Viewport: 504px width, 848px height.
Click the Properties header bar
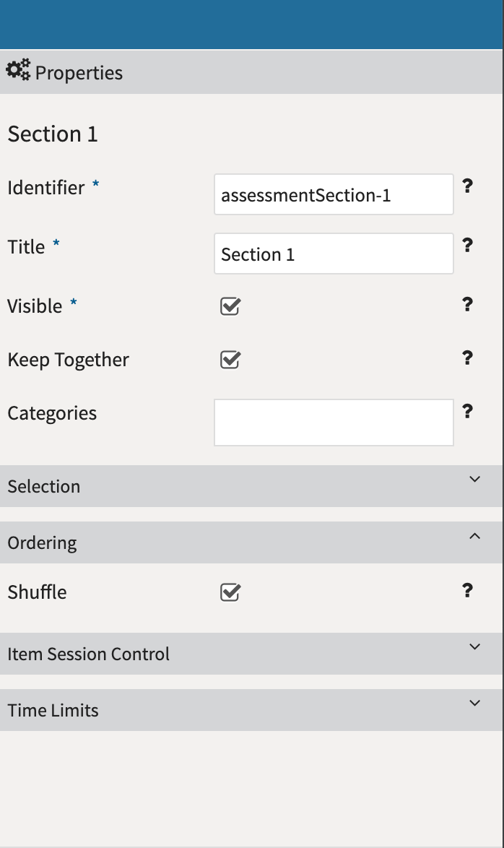click(x=252, y=72)
